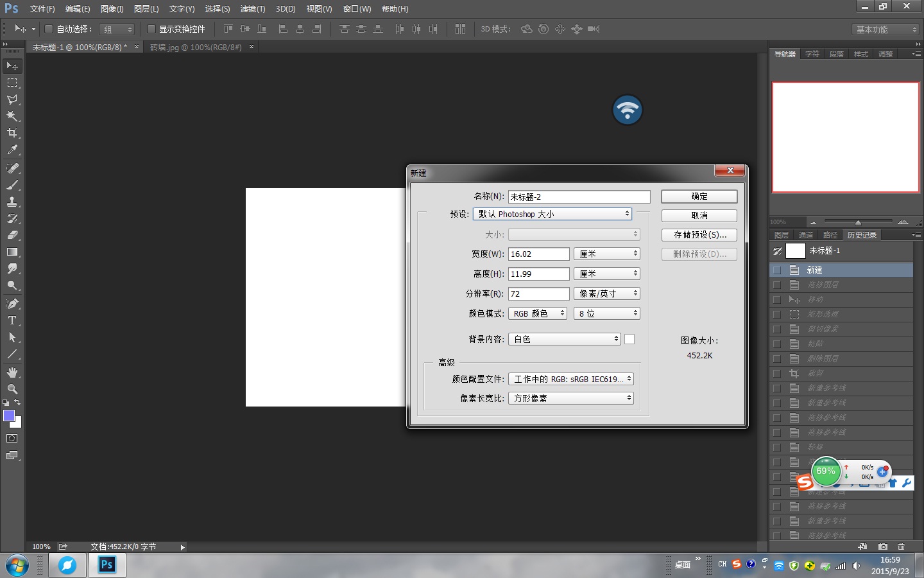Switch to the 砖墙.jpg document tab
924x578 pixels.
pyautogui.click(x=196, y=48)
